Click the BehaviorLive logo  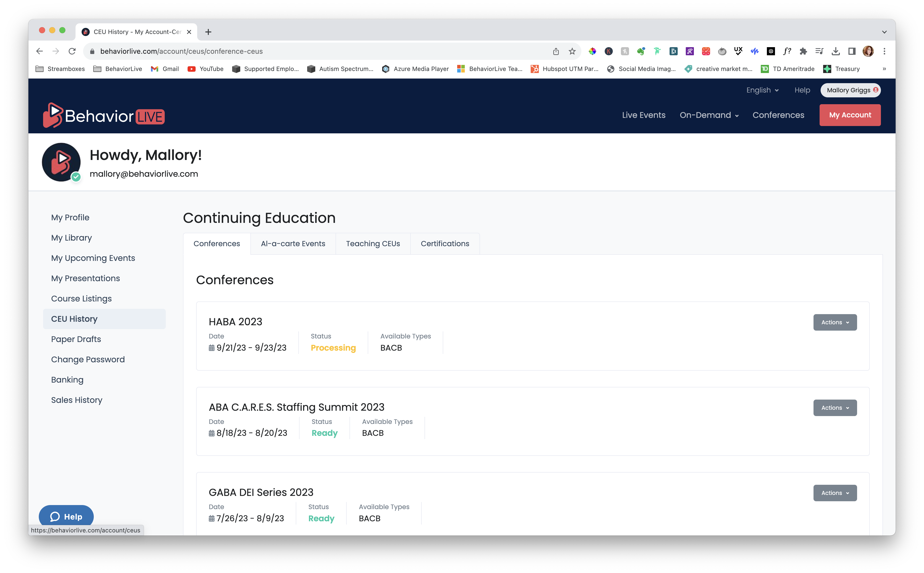coord(103,115)
